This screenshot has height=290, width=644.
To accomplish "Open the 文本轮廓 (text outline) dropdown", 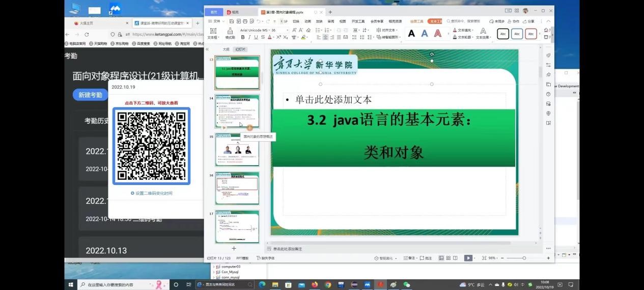I will 463,37.
